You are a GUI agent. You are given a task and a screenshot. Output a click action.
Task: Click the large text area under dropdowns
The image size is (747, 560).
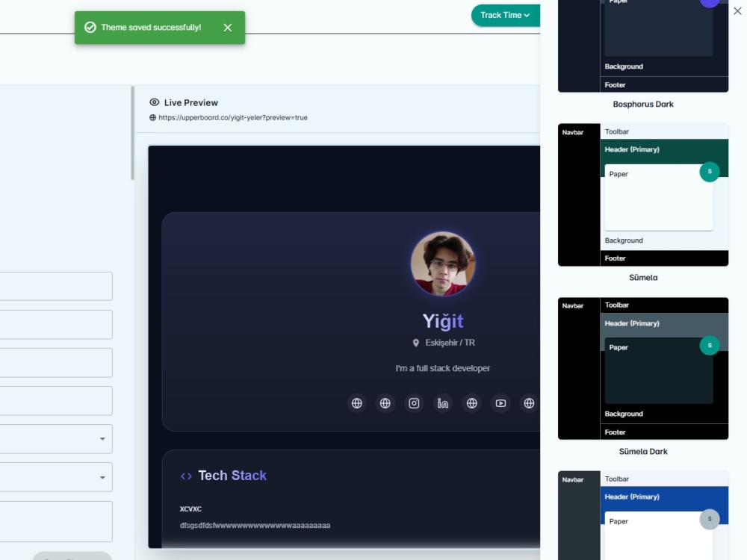coord(56,521)
